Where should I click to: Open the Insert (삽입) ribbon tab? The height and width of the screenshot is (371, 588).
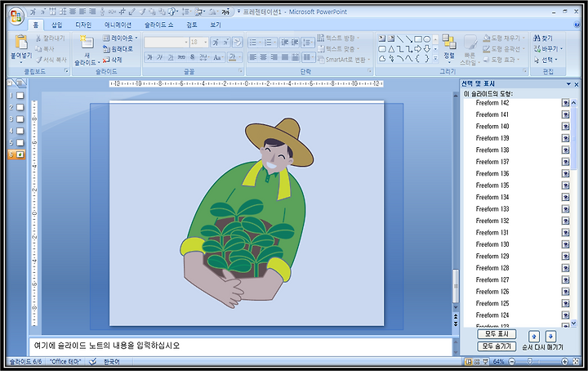pyautogui.click(x=56, y=25)
